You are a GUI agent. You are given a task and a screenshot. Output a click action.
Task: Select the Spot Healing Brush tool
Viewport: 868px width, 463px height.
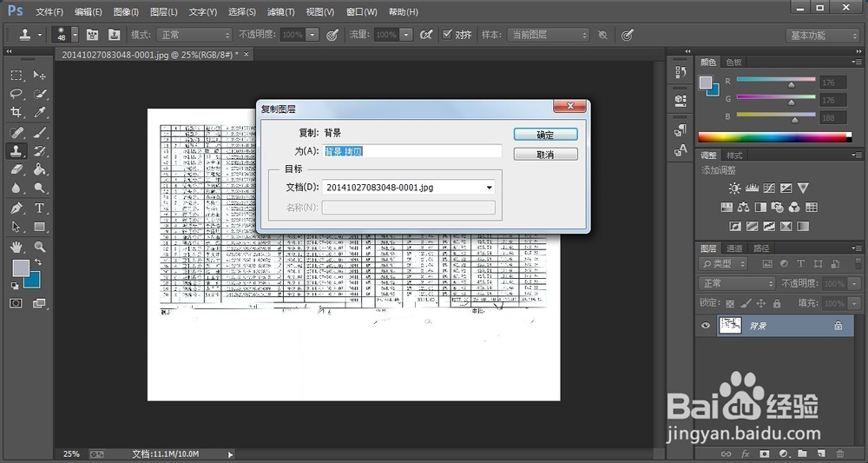pos(16,133)
